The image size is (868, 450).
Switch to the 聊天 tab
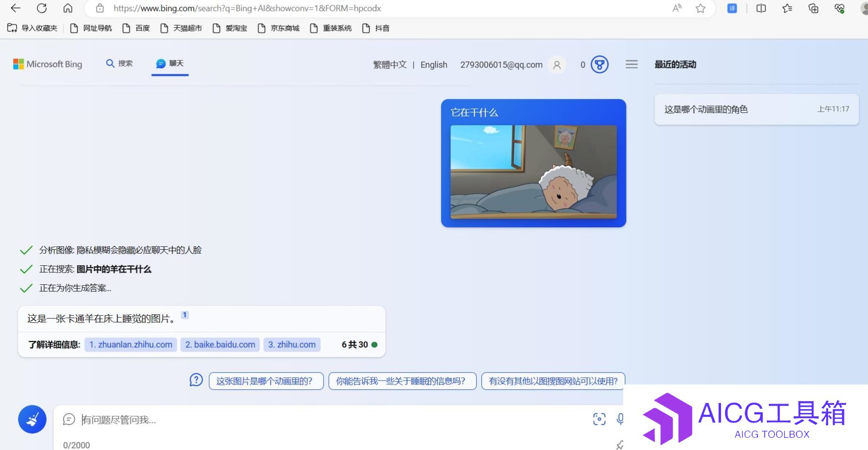170,64
